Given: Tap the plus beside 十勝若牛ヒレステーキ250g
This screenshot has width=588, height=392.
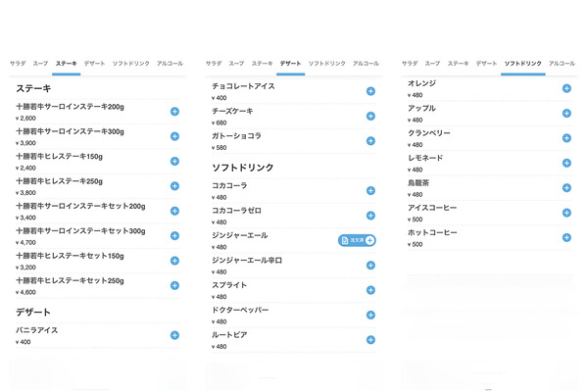Looking at the screenshot, I should coord(174,186).
